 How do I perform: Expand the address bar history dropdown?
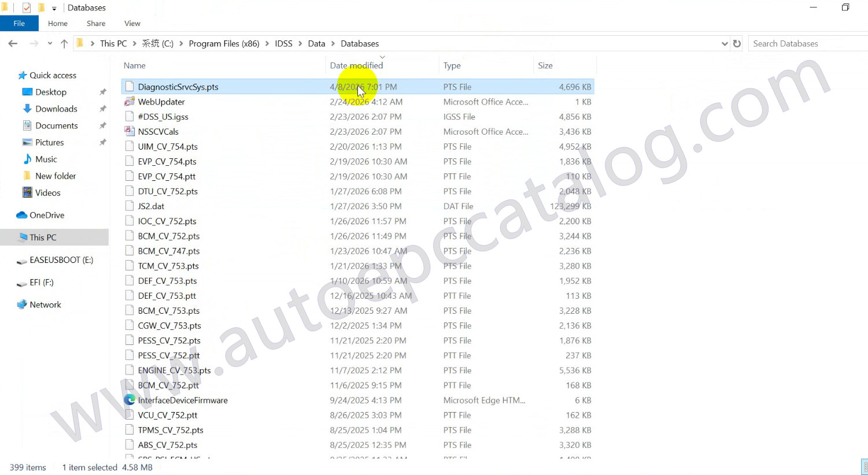tap(724, 43)
